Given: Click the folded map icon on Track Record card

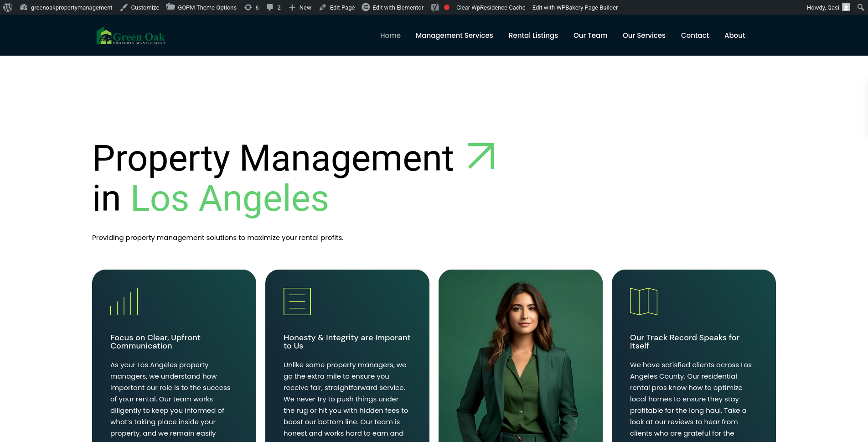Looking at the screenshot, I should (x=643, y=302).
